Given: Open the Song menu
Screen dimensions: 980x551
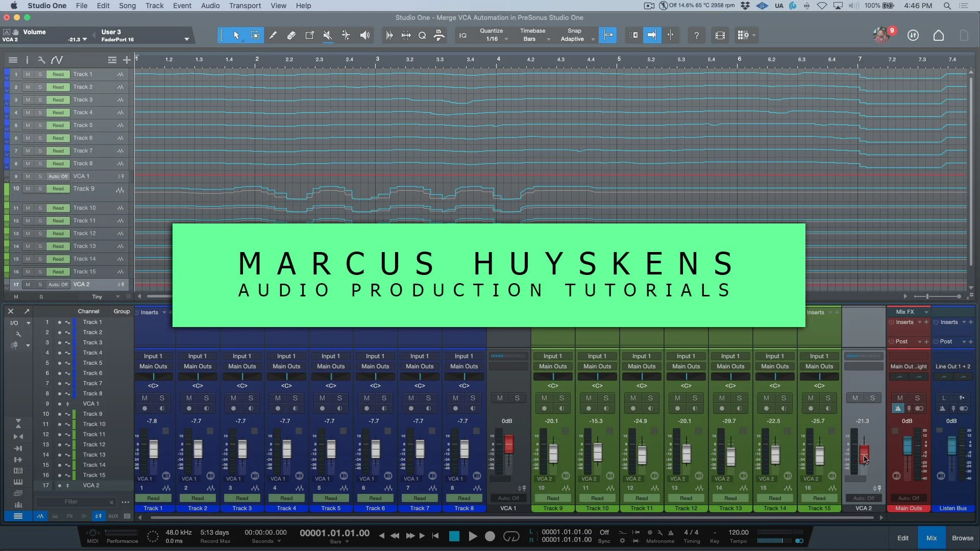Looking at the screenshot, I should tap(127, 6).
